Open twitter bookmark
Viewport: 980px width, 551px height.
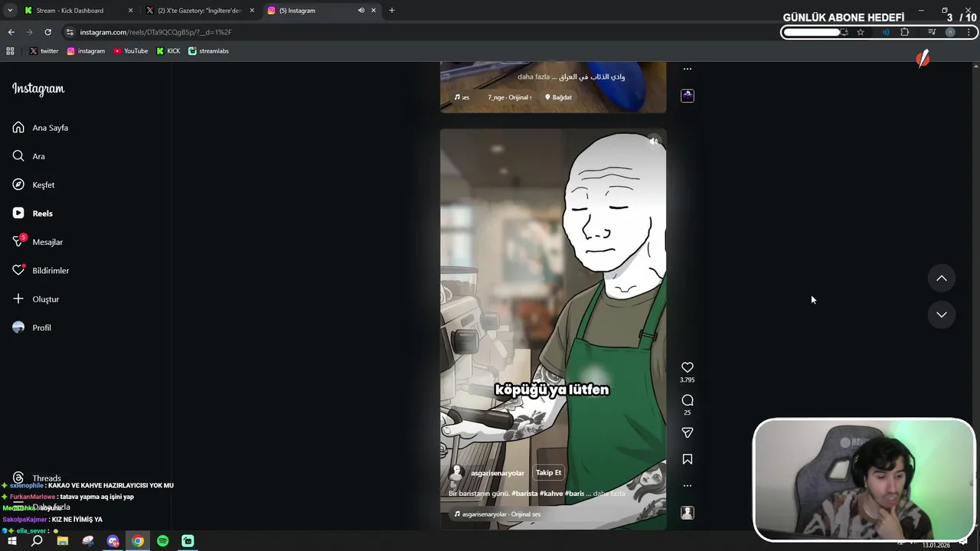tap(44, 51)
